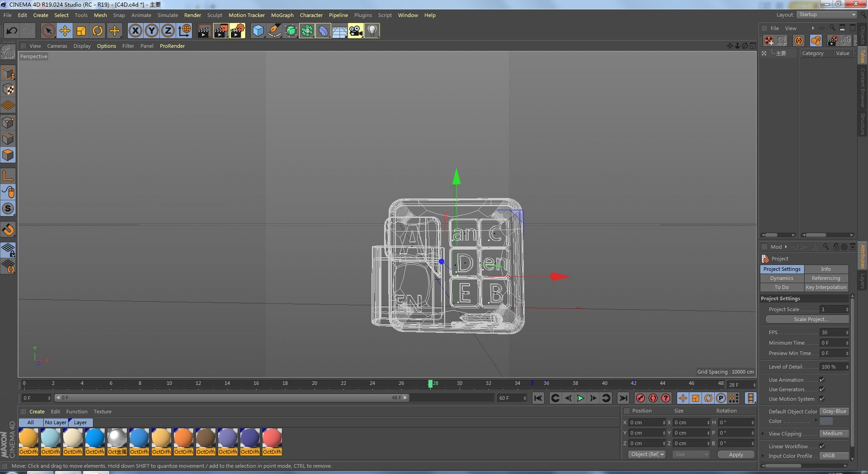The height and width of the screenshot is (474, 868).
Task: Open the coordinate system switch icon
Action: (x=184, y=31)
